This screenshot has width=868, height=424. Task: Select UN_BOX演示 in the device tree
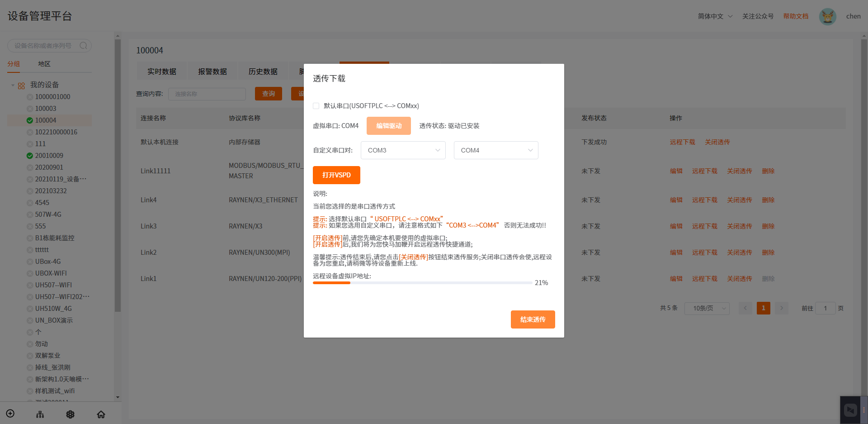click(54, 320)
